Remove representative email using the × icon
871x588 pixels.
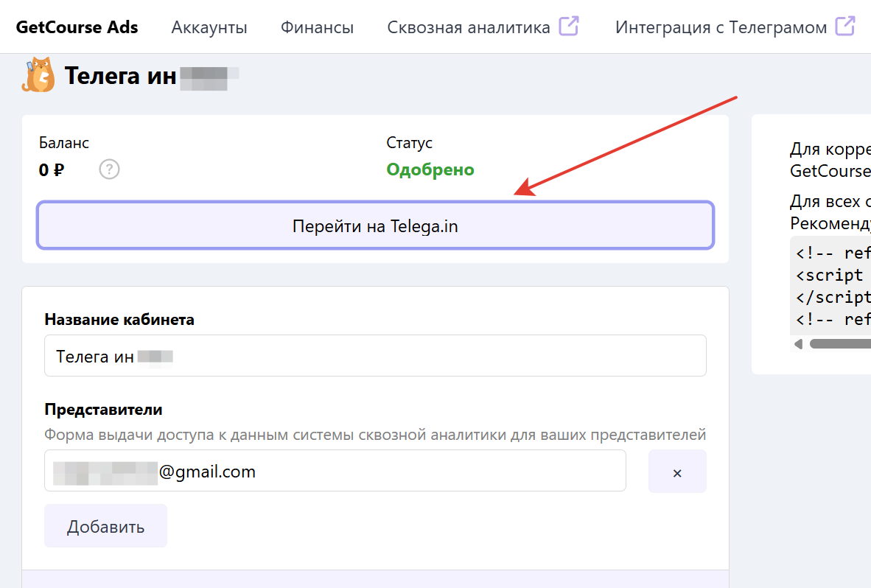point(677,472)
